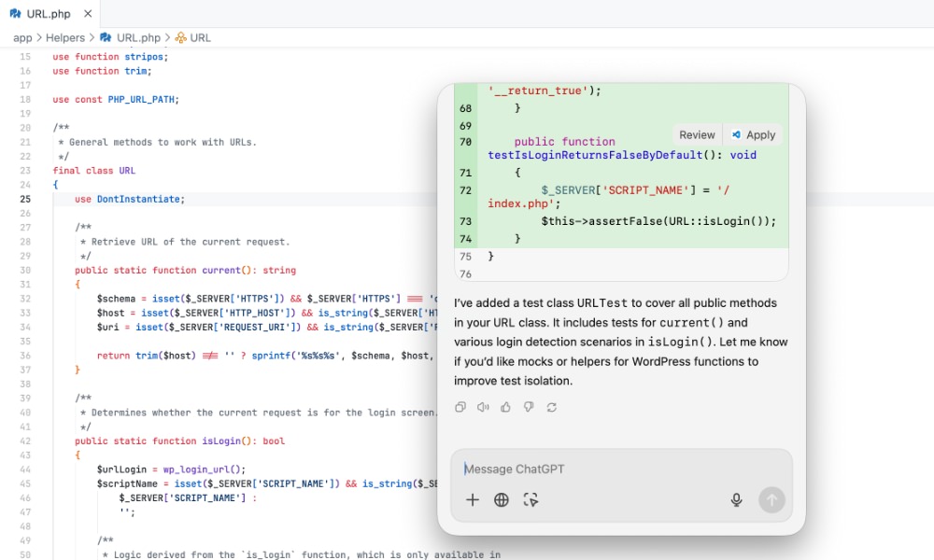Click 'use const PHP_URL_PATH;' line
The image size is (934, 560).
tap(116, 99)
